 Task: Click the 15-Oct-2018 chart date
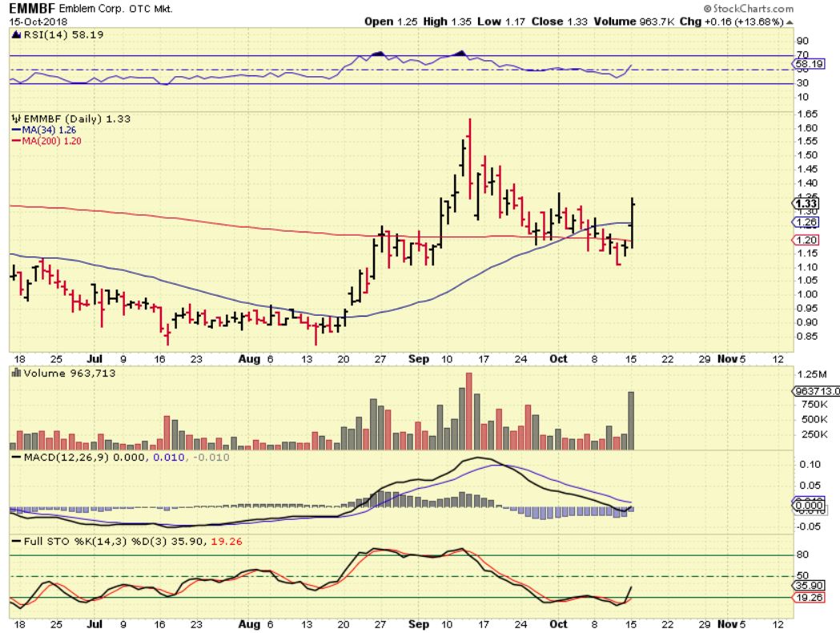pyautogui.click(x=38, y=22)
